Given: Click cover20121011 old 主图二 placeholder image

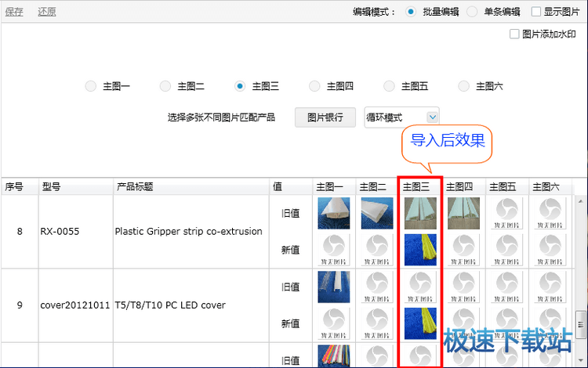Looking at the screenshot, I should (x=377, y=287).
